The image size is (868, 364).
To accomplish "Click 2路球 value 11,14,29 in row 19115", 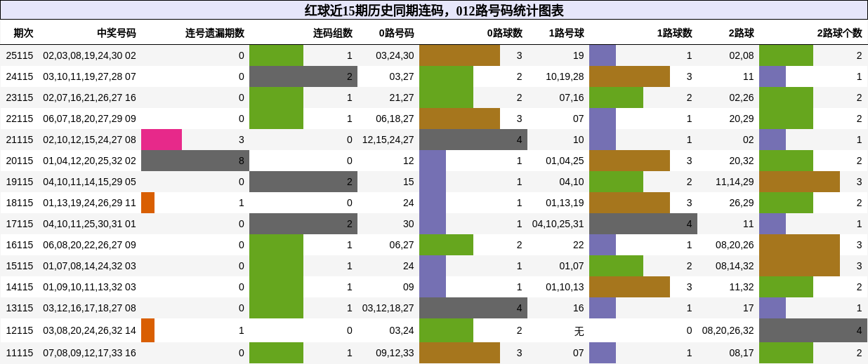I will click(x=735, y=182).
